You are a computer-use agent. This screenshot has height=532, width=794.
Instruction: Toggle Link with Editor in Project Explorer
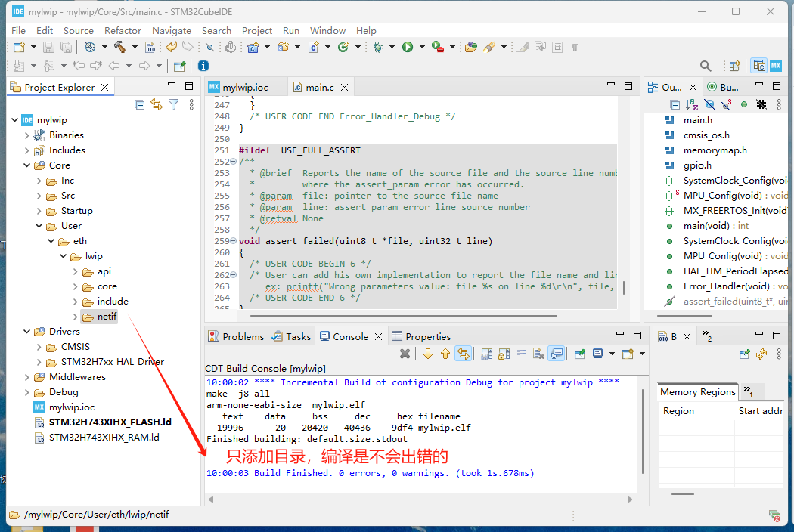157,104
